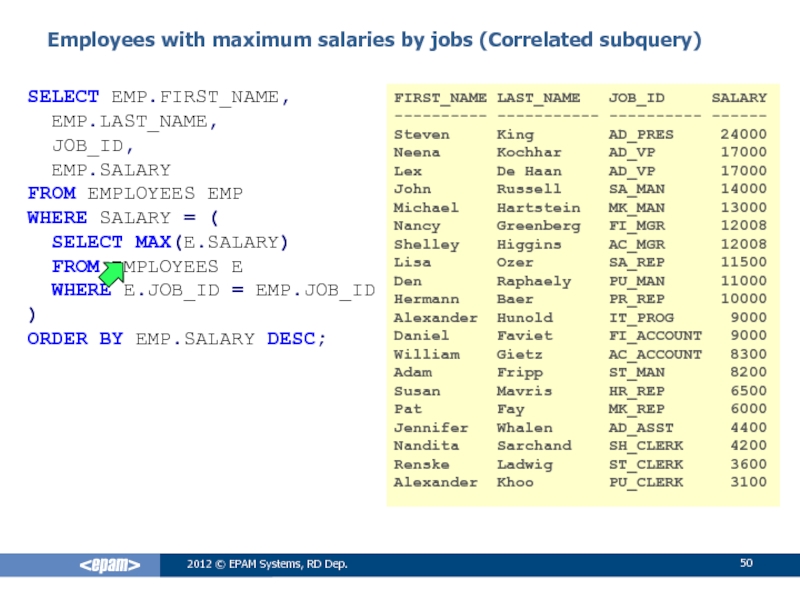Click job id 'AD_PRES'
The image size is (800, 600).
[x=641, y=135]
